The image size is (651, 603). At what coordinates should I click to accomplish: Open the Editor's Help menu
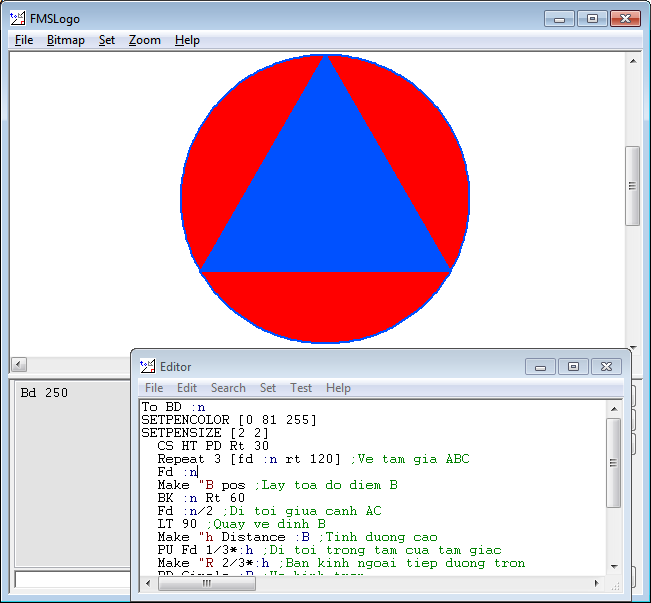(x=338, y=388)
